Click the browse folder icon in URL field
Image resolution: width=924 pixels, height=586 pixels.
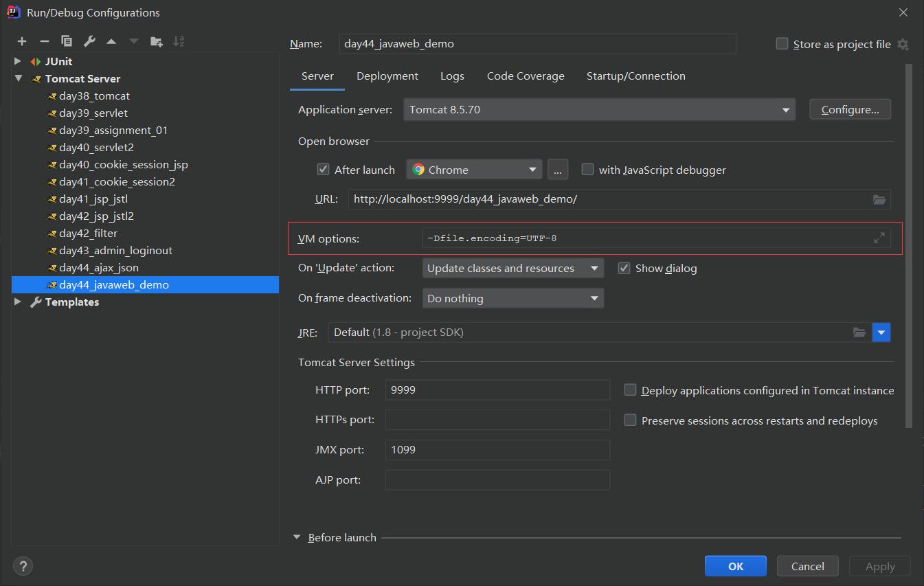pos(879,199)
